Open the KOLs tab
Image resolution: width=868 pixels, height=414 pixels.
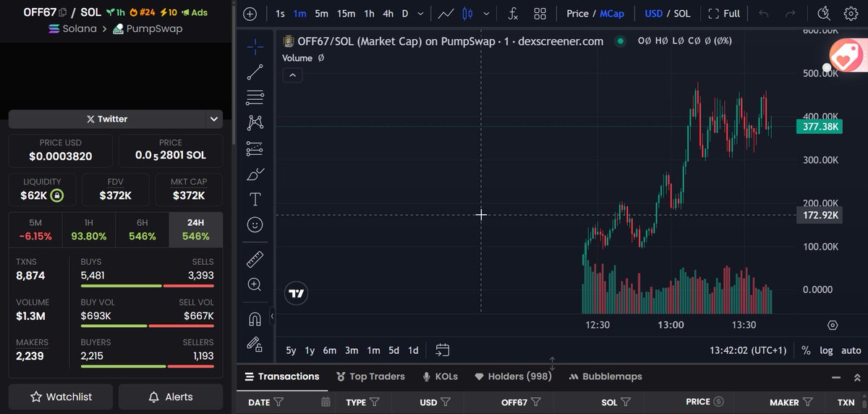pyautogui.click(x=440, y=376)
